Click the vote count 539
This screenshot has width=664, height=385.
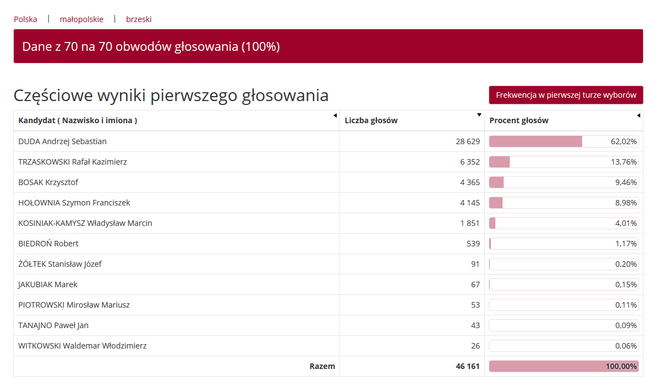(473, 244)
